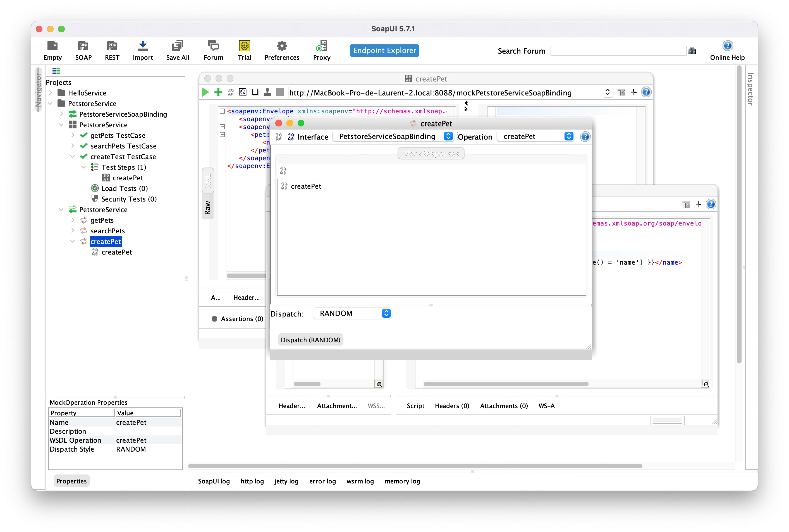The image size is (789, 532).
Task: Click the Trial toolbar icon
Action: (244, 46)
